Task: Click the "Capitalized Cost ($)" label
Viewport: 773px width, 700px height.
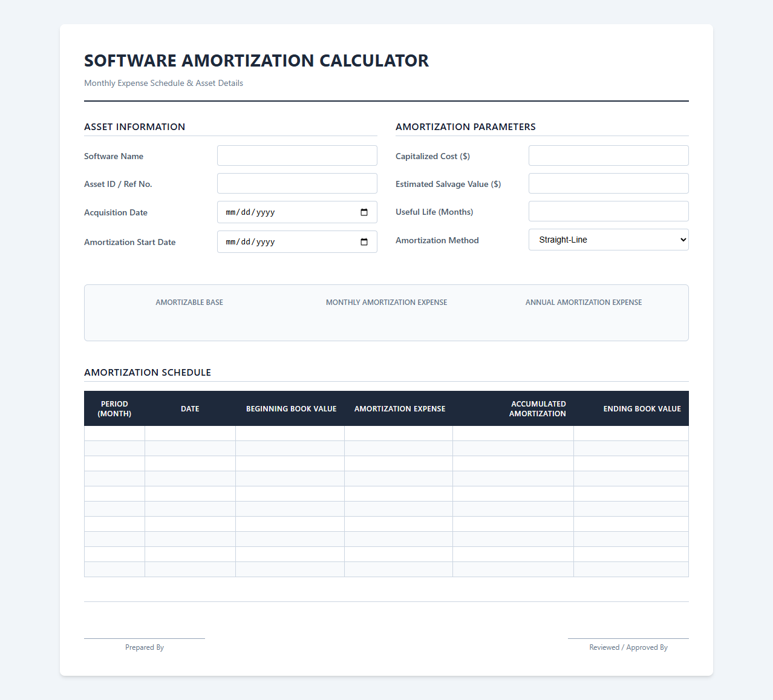Action: [x=432, y=156]
